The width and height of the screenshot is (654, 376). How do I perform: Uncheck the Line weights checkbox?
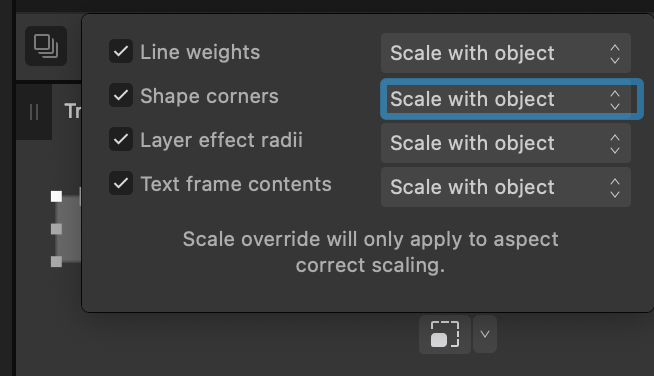tap(121, 51)
